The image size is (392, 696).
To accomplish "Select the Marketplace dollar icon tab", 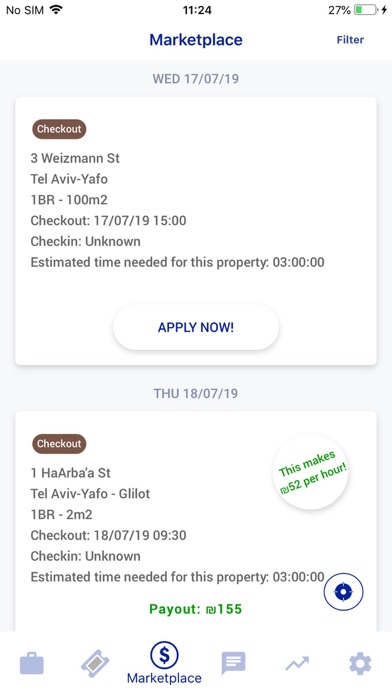I will click(164, 663).
